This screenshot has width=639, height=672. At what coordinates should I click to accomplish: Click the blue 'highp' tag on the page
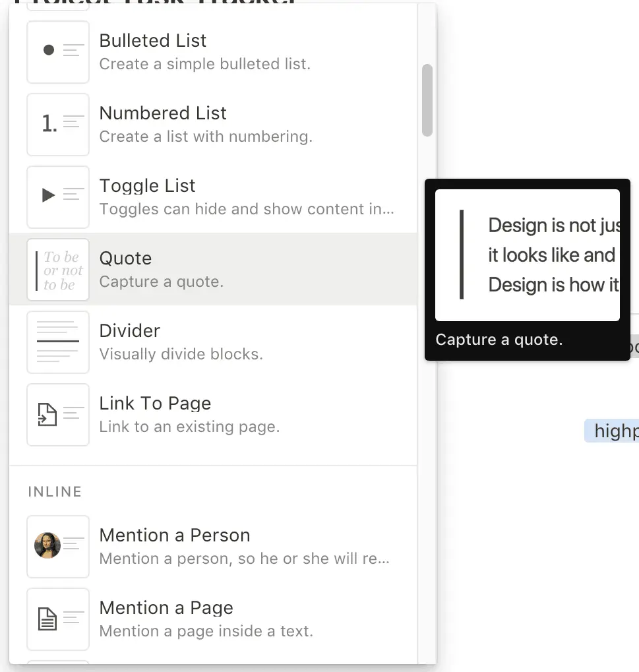[x=612, y=431]
